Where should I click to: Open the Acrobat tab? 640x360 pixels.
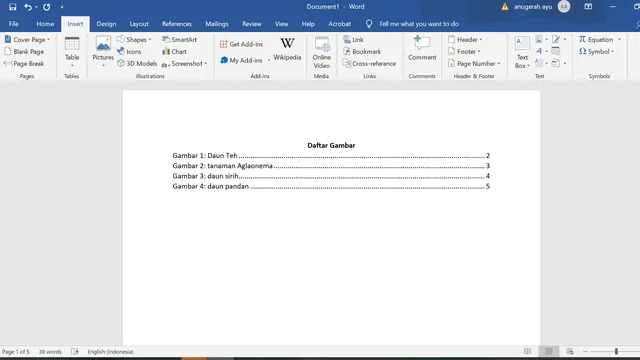(x=340, y=24)
